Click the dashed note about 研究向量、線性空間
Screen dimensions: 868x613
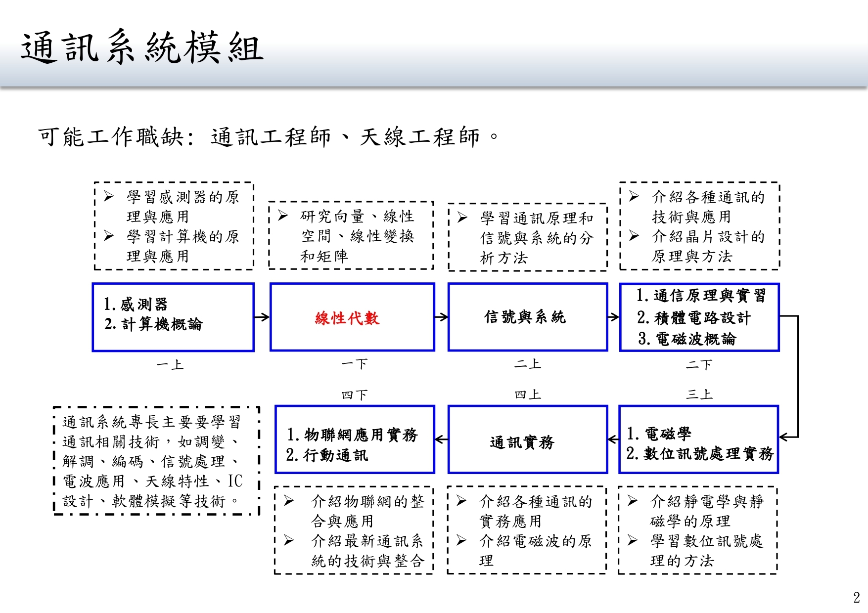(x=351, y=236)
